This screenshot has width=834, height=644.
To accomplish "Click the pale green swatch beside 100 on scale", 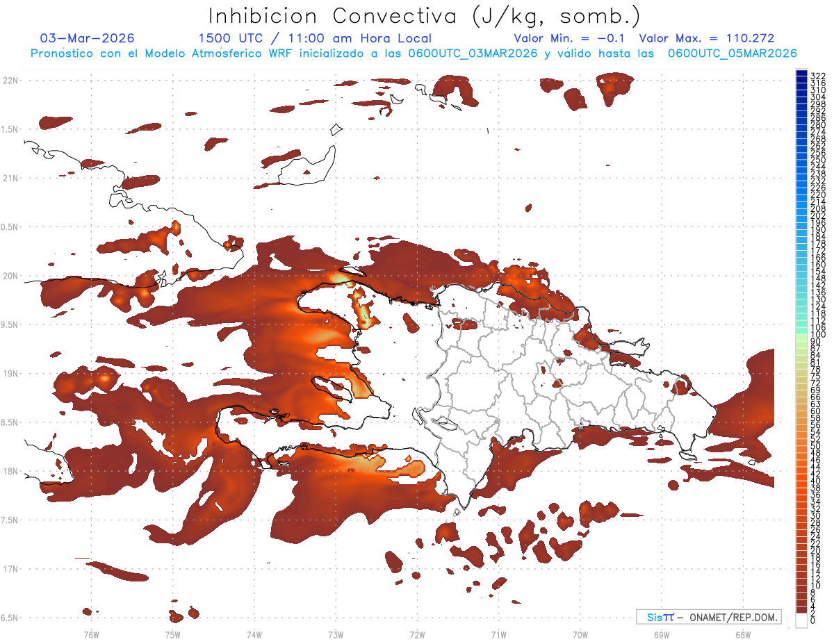I will (x=801, y=336).
